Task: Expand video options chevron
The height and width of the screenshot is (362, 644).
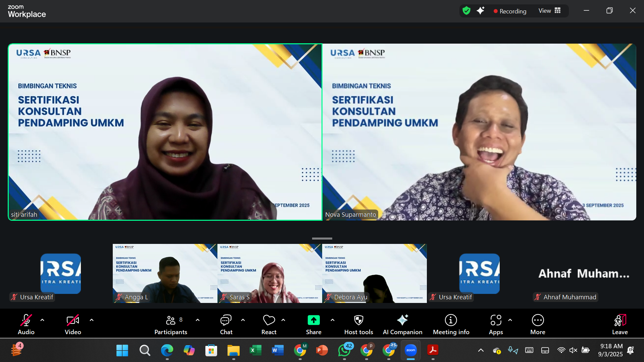Action: [x=92, y=320]
